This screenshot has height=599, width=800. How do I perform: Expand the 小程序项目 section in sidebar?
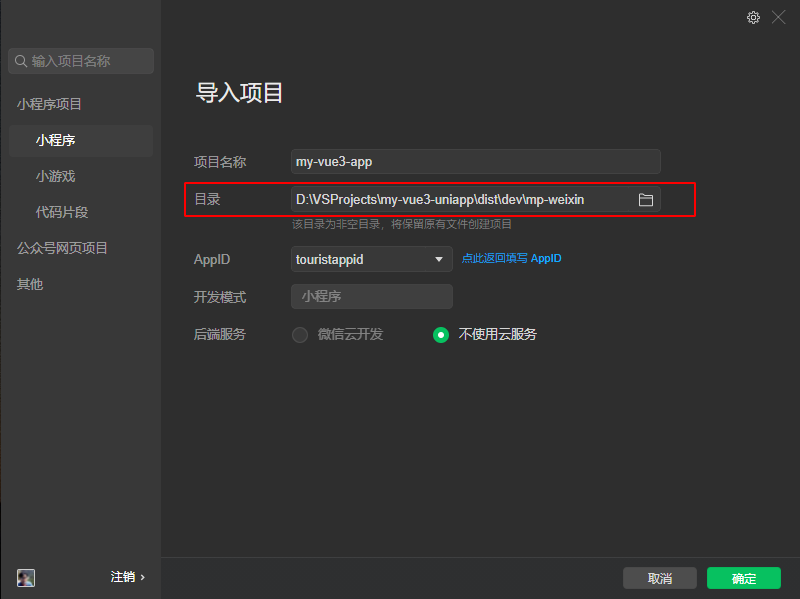(52, 103)
